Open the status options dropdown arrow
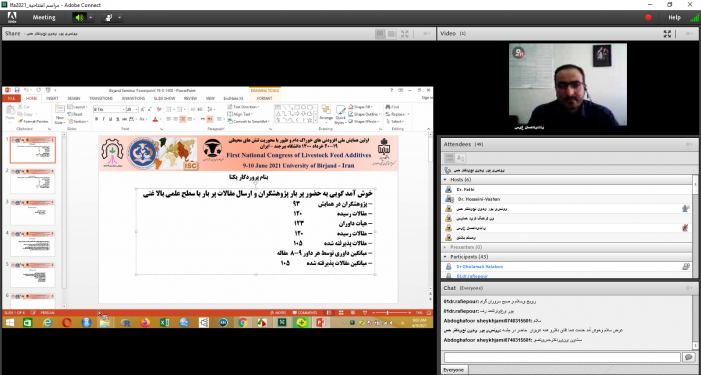Viewport: 701px width, 375px height. coord(119,17)
